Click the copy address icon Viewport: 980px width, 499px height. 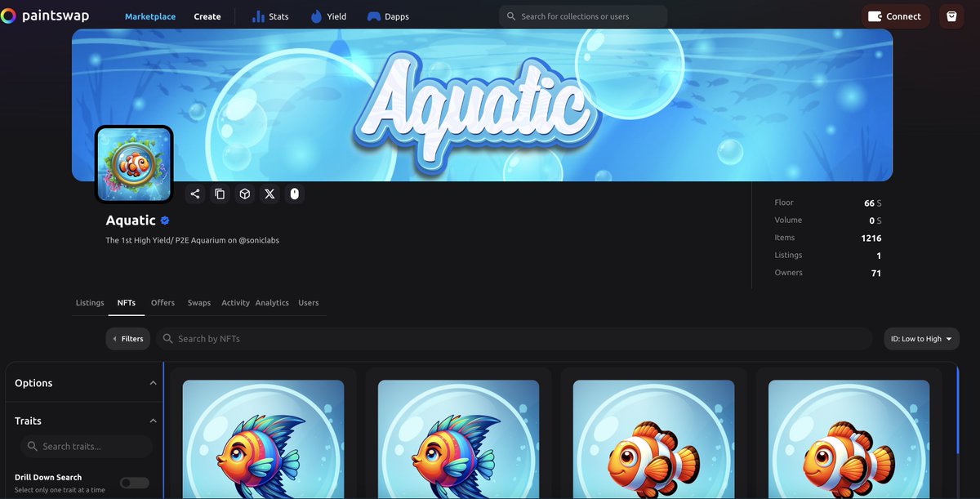coord(220,194)
